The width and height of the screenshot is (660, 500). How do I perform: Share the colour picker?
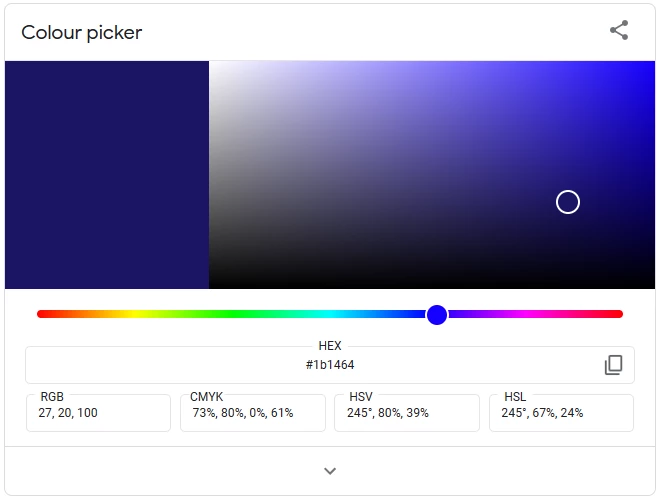619,30
